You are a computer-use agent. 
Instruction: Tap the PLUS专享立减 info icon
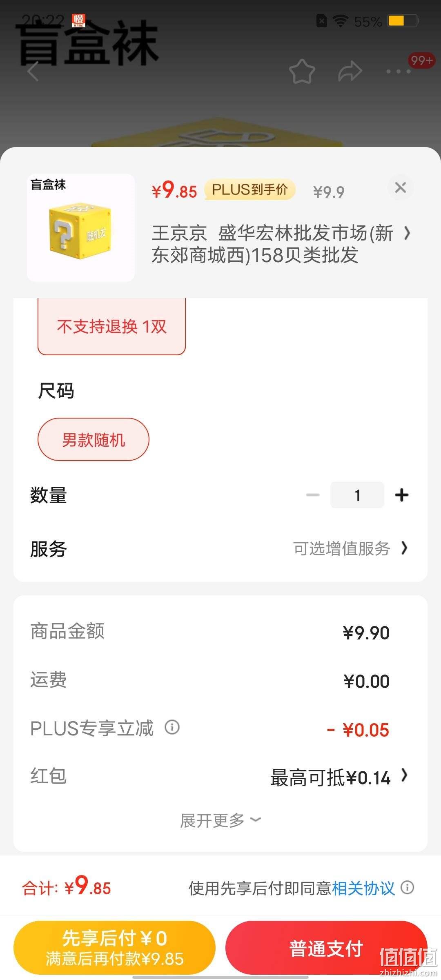coord(172,727)
